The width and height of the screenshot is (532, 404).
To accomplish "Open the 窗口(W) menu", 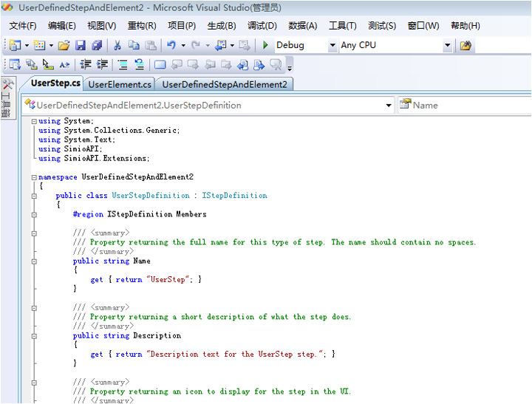I will click(x=423, y=26).
